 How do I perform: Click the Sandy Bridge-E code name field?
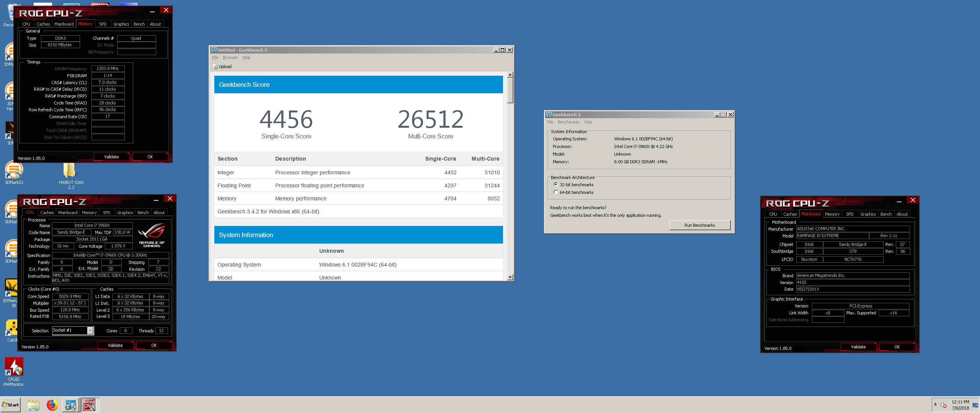point(71,233)
